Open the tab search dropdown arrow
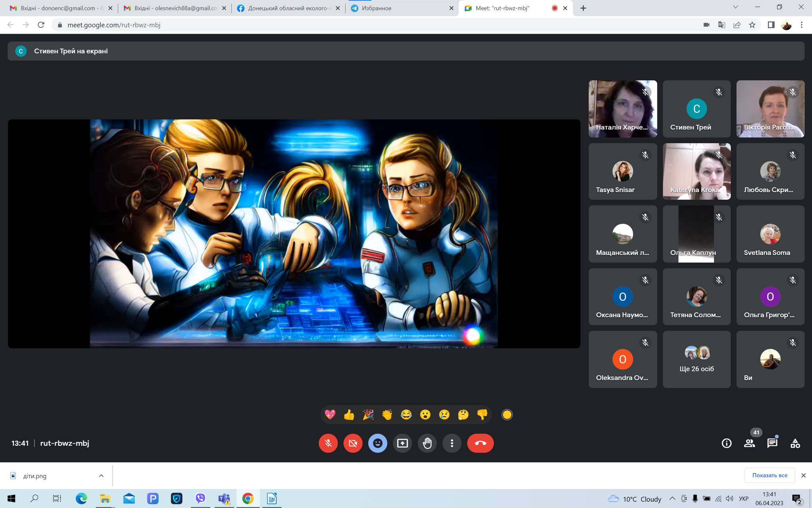Viewport: 812px width, 508px height. click(735, 7)
